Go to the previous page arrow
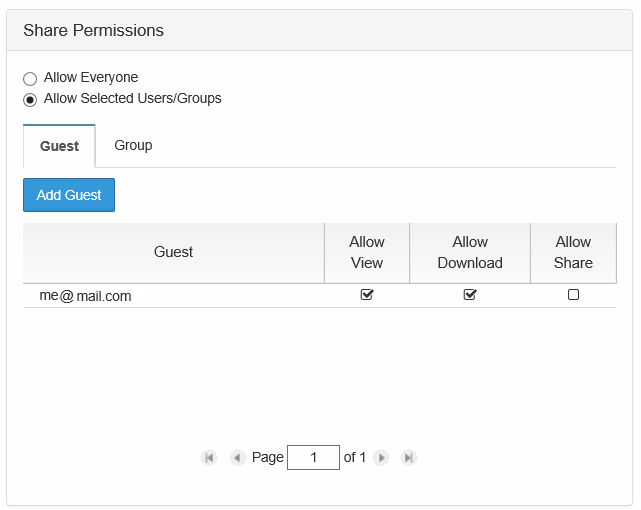Image resolution: width=641 pixels, height=510 pixels. (x=238, y=457)
